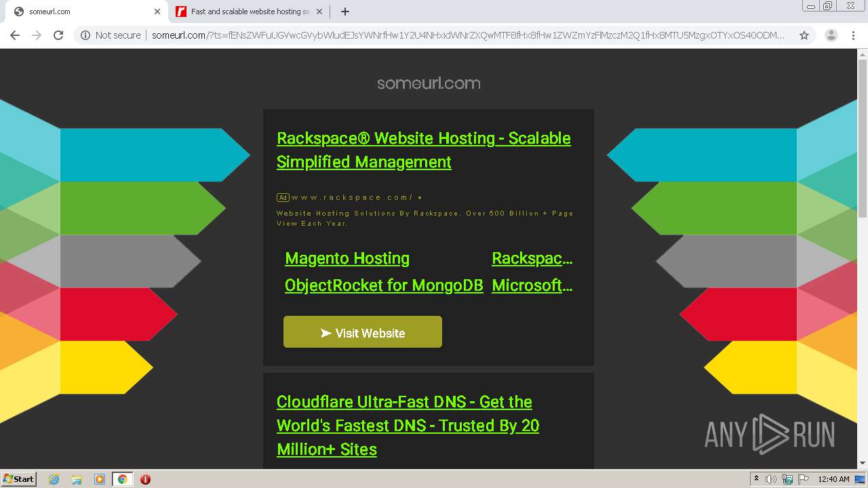Open Rackspace Website Hosting ad headline
Image resolution: width=868 pixels, height=488 pixels.
tap(424, 150)
